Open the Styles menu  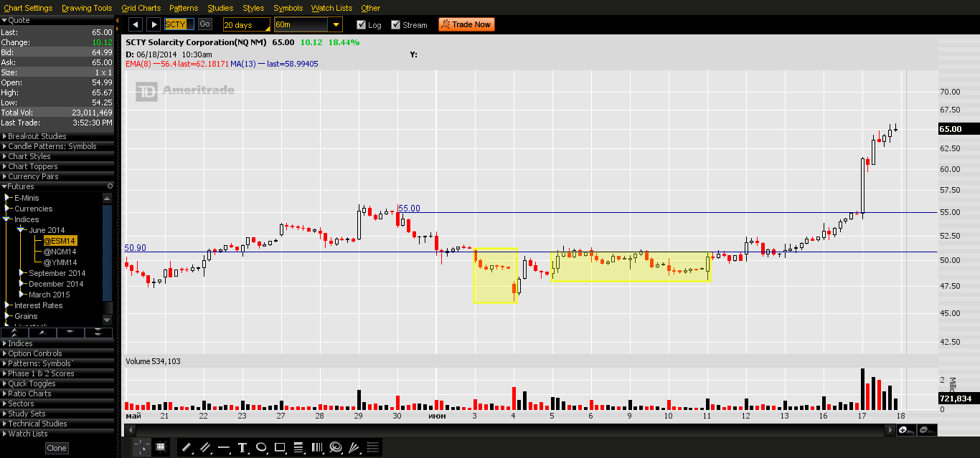tap(253, 8)
